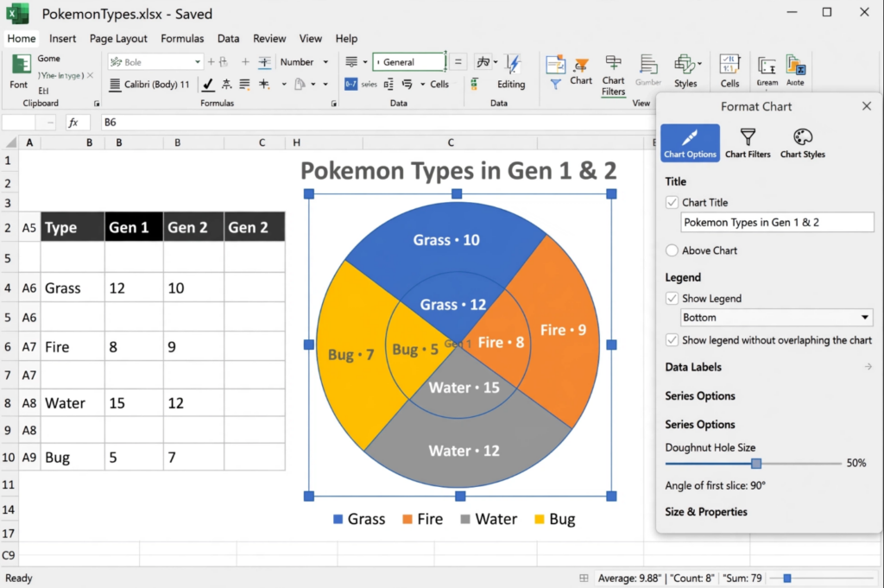Select the Above Chart radio option

[672, 250]
